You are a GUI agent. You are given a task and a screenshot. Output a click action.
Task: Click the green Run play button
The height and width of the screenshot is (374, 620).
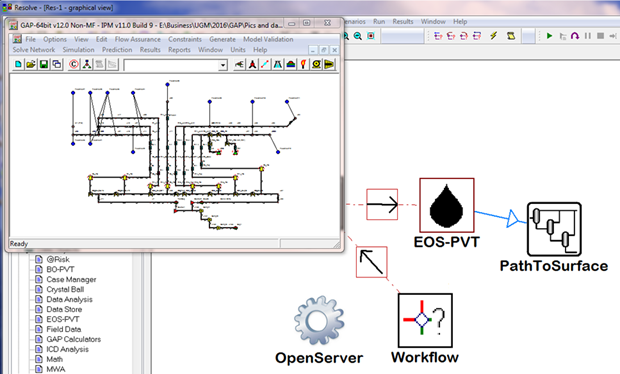549,36
